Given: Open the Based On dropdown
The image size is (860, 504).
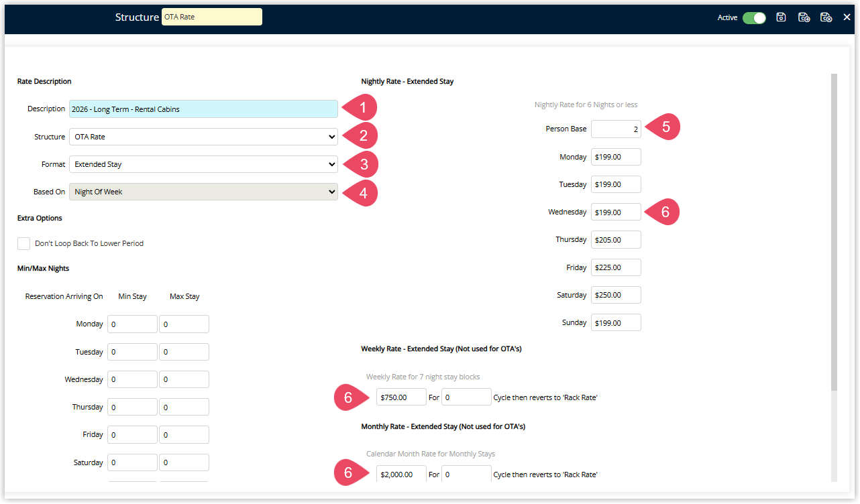Looking at the screenshot, I should pos(203,192).
